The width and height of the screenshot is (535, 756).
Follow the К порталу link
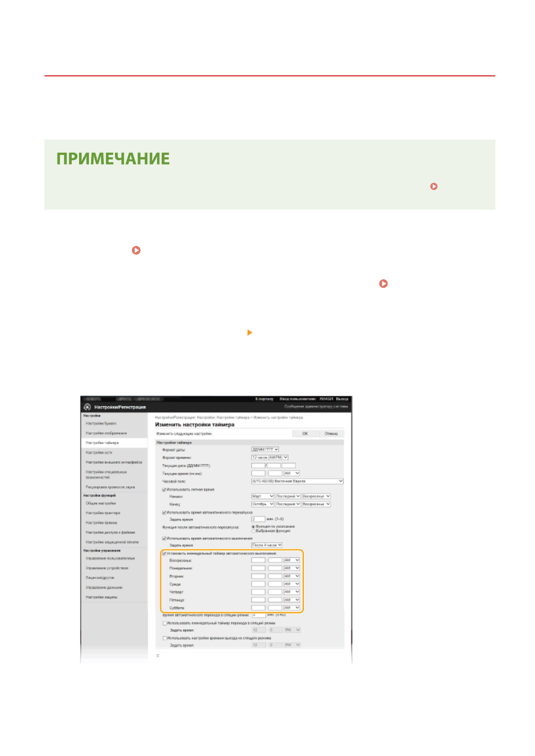[264, 399]
